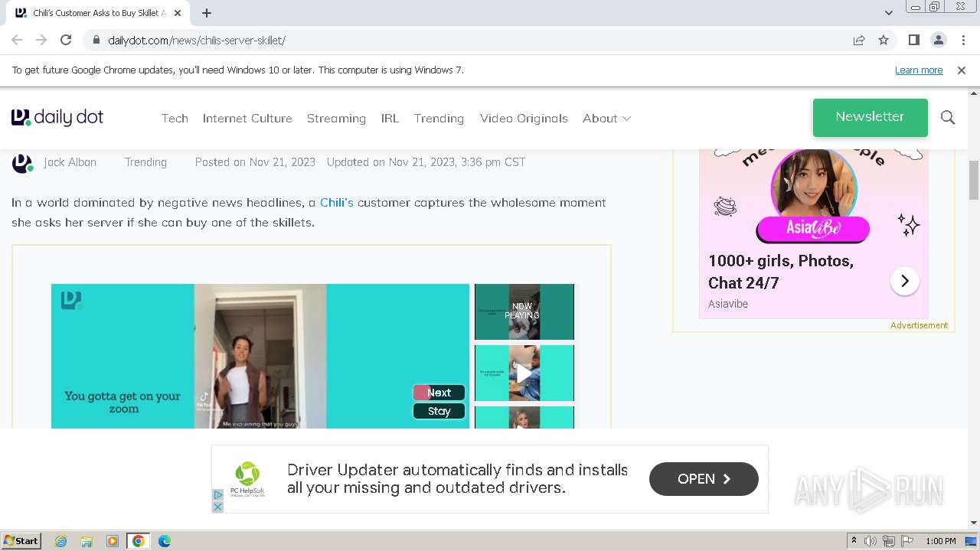Open the Tech section

click(175, 118)
